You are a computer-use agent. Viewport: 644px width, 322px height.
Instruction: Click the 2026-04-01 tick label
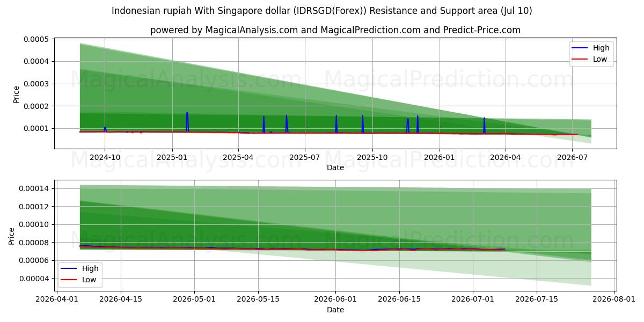coord(56,299)
